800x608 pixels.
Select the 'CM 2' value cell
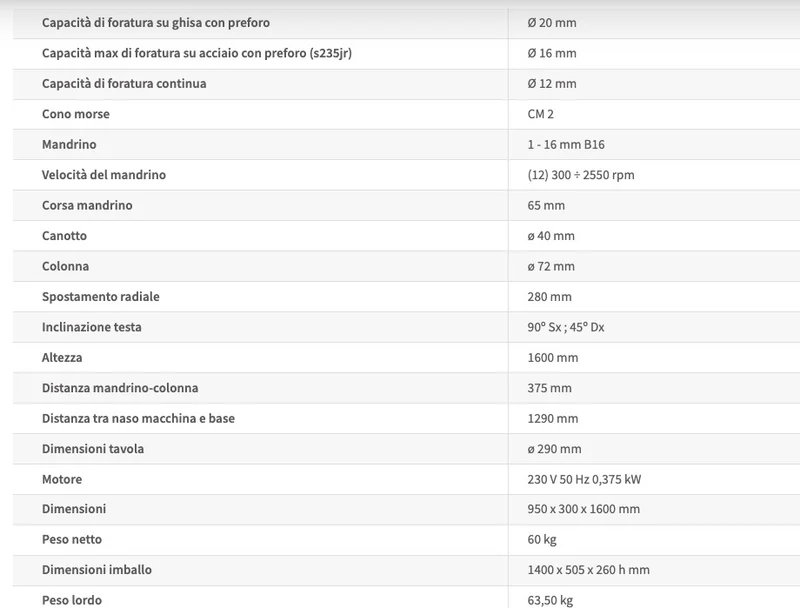540,114
